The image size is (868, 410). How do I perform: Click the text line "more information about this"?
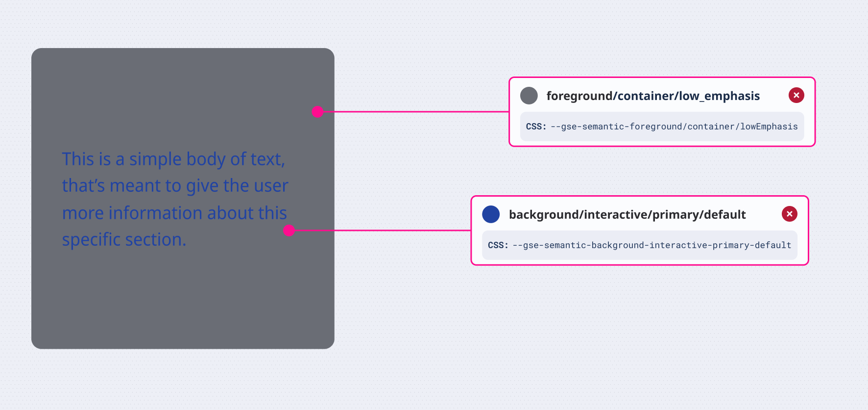tap(174, 213)
